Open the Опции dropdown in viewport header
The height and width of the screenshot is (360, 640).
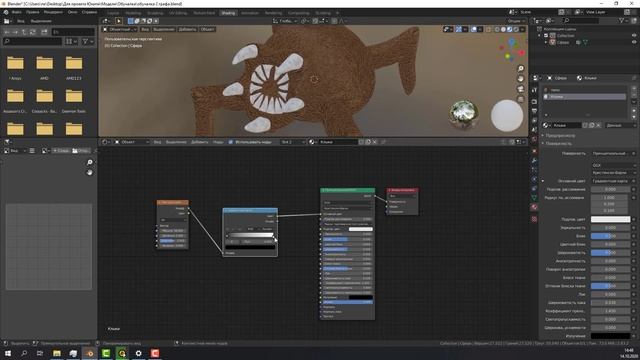(516, 21)
